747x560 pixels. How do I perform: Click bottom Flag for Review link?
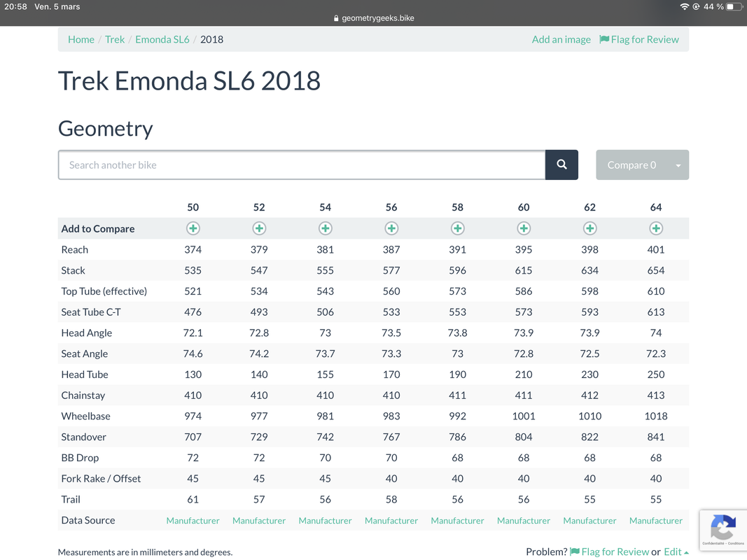point(609,552)
